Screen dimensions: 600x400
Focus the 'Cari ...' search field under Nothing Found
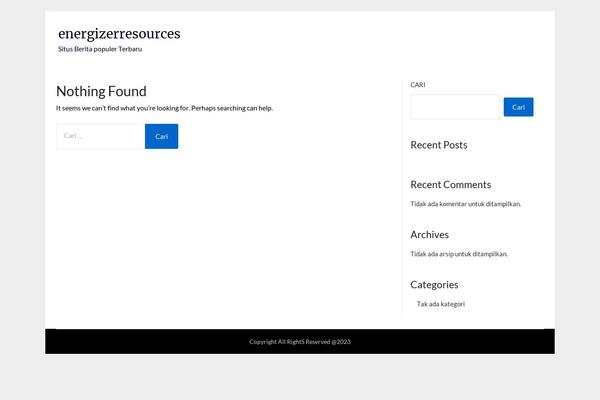101,136
